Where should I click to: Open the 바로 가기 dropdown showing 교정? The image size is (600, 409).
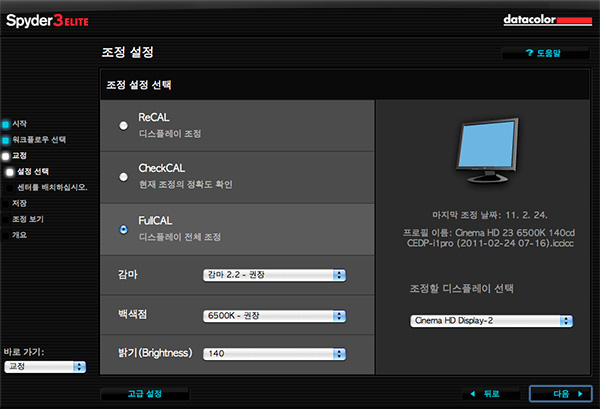tap(44, 367)
